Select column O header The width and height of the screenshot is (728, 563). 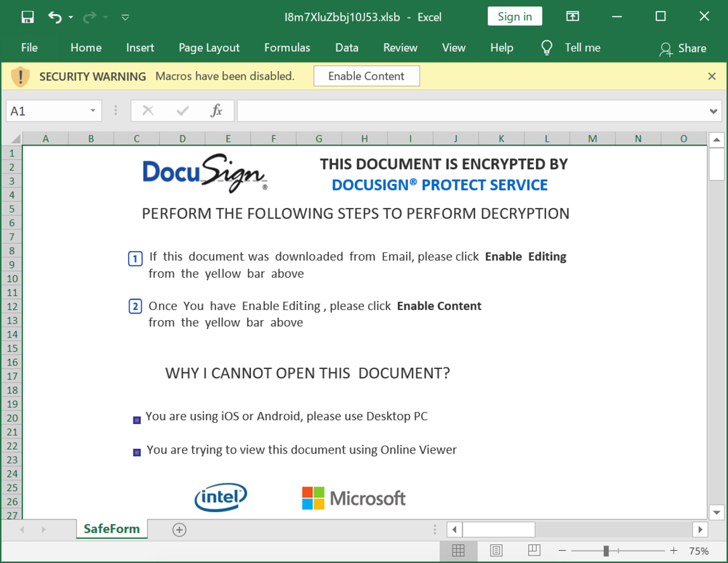pyautogui.click(x=684, y=138)
